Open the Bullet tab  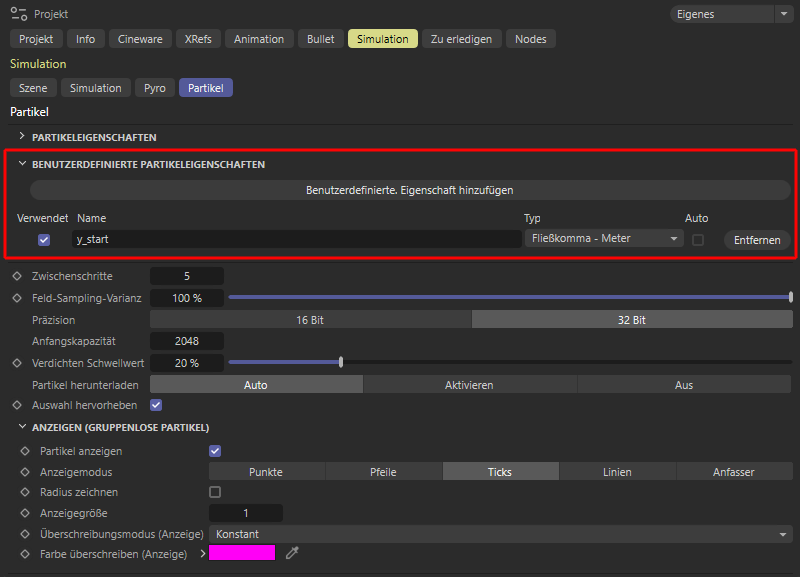(320, 39)
